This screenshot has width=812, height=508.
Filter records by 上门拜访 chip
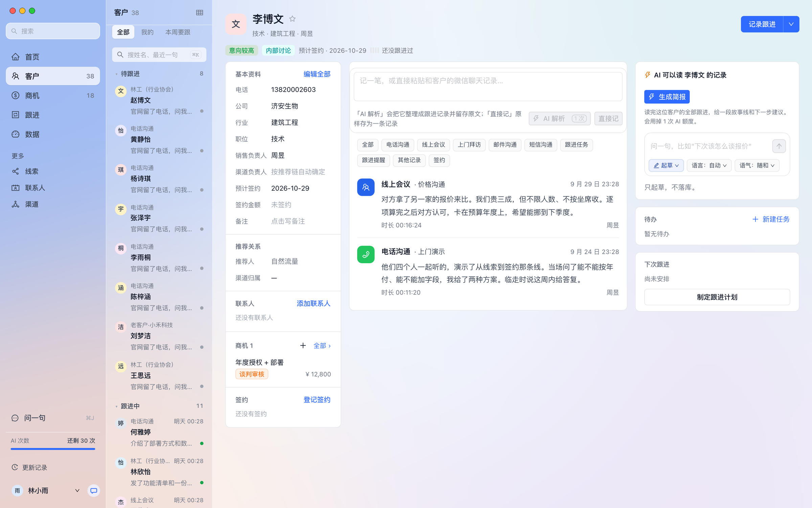(x=469, y=145)
